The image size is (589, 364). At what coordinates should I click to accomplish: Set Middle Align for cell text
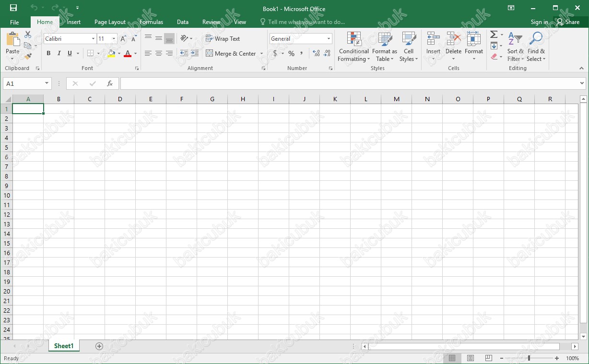click(x=159, y=38)
